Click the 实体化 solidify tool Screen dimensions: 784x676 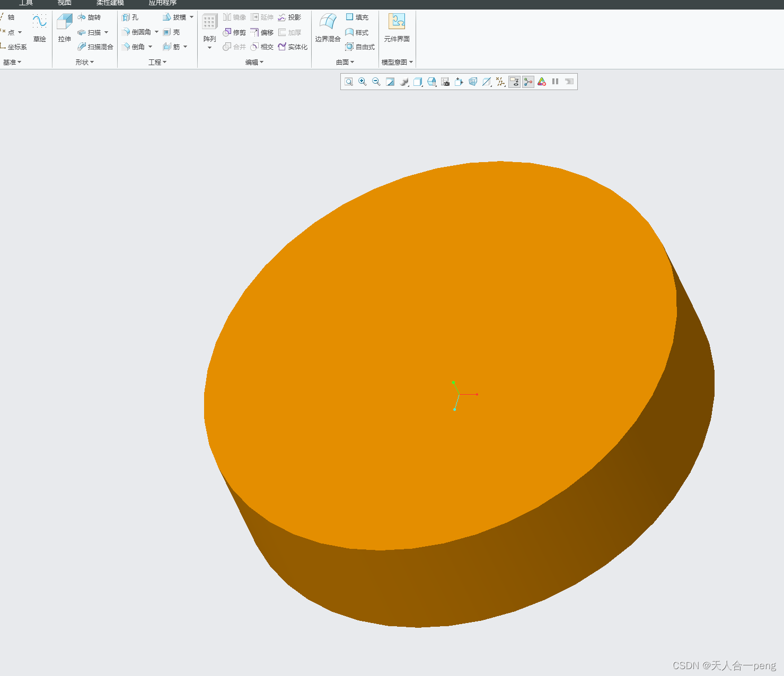coord(293,47)
